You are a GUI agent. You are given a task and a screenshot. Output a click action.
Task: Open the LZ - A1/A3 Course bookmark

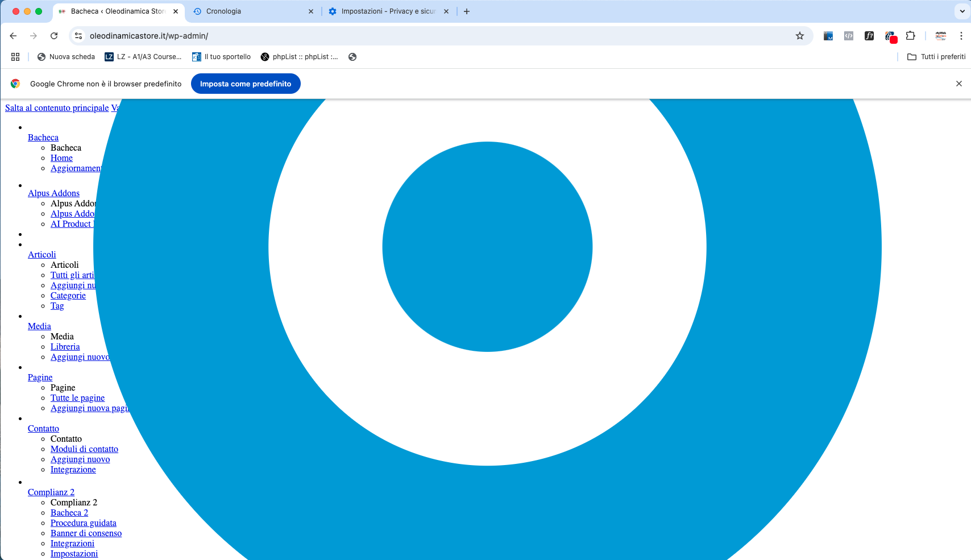pos(143,57)
